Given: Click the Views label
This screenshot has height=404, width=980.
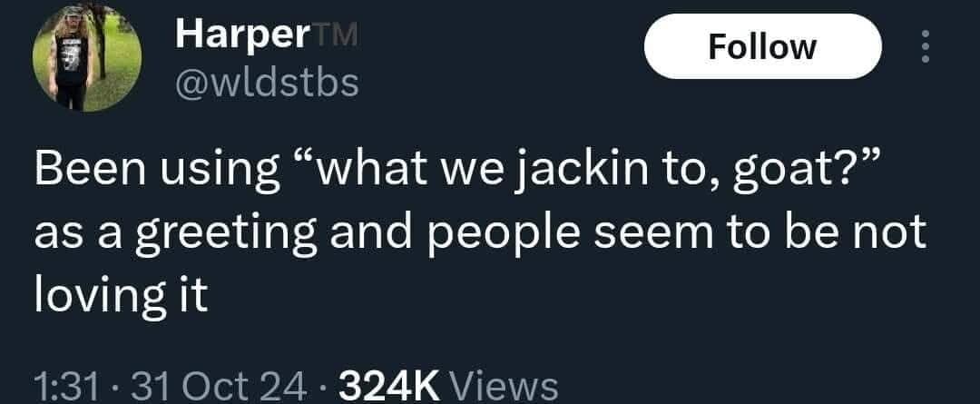Looking at the screenshot, I should (x=504, y=386).
